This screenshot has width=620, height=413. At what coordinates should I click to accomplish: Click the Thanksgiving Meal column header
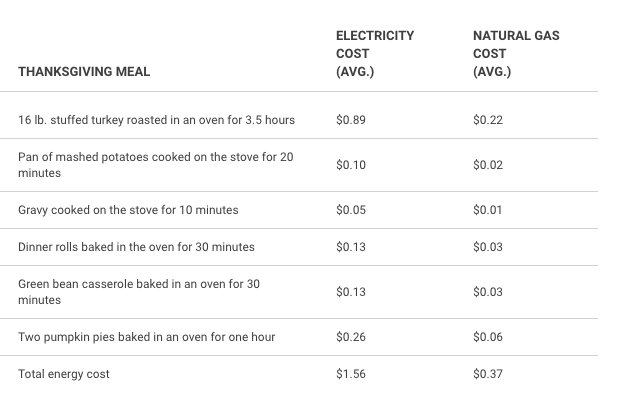tap(84, 72)
